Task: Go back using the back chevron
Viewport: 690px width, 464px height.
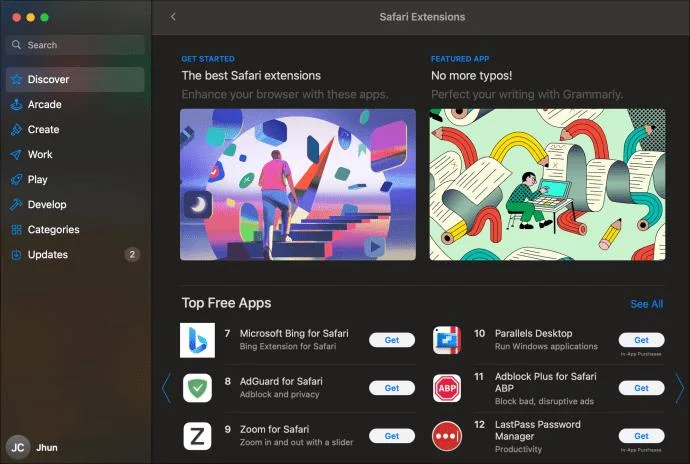Action: tap(173, 17)
